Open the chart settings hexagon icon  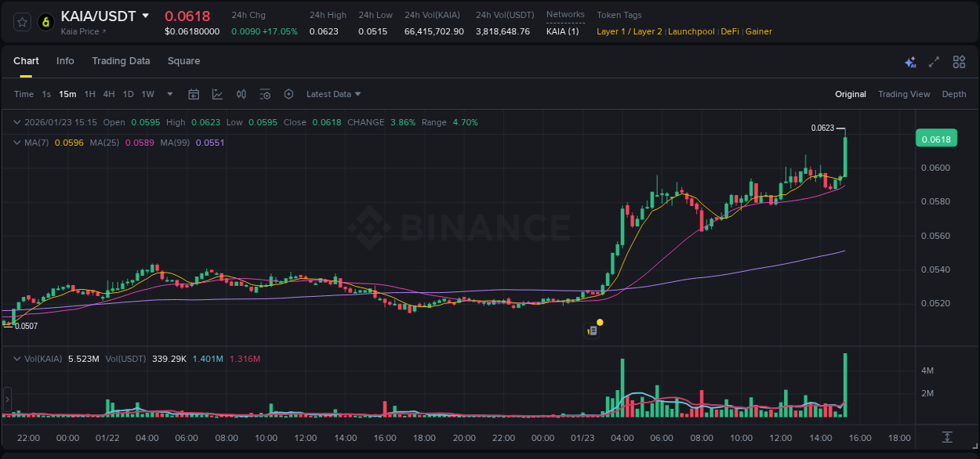(289, 94)
